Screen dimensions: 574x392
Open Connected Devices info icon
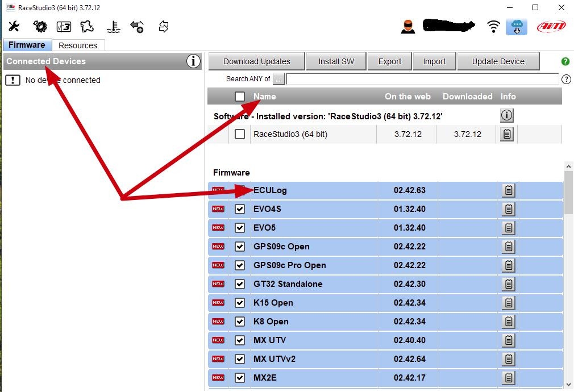[x=193, y=61]
